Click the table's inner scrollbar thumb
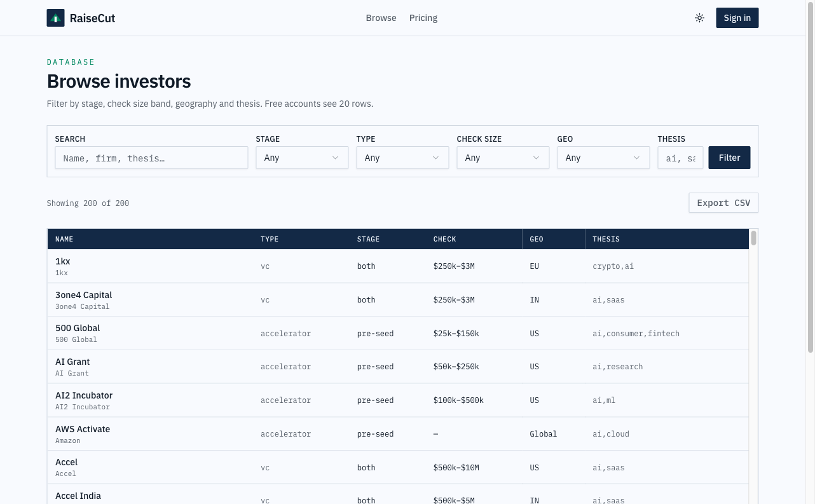This screenshot has width=815, height=504. pyautogui.click(x=753, y=238)
